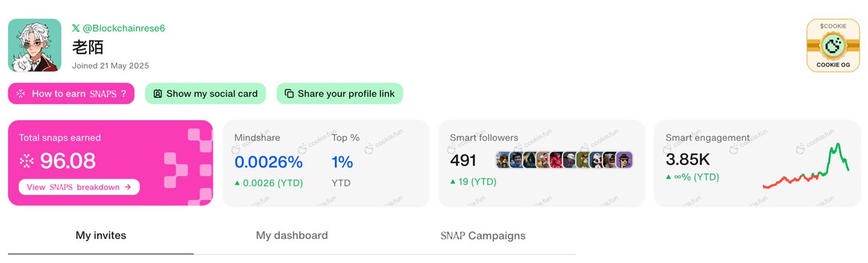Open the SNAP Campaigns tab
868x263 pixels.
(x=483, y=235)
